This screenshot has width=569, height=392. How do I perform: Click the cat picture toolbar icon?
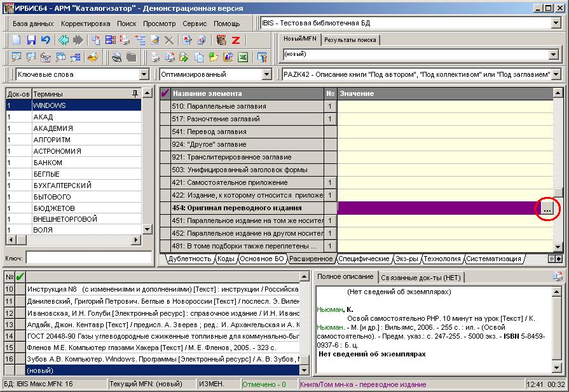pyautogui.click(x=221, y=40)
